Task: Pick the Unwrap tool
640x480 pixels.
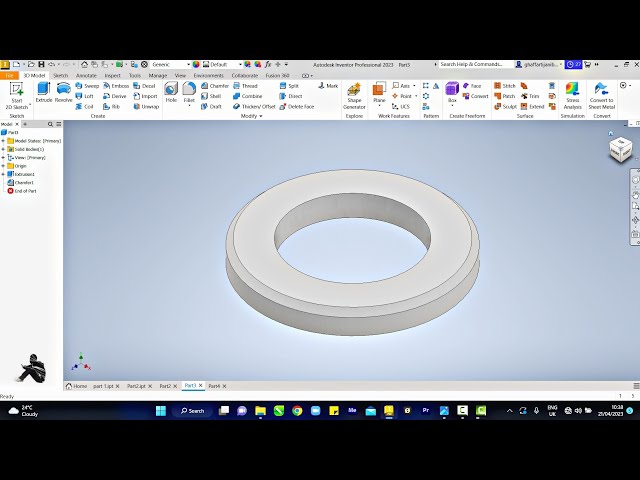Action: (x=146, y=107)
